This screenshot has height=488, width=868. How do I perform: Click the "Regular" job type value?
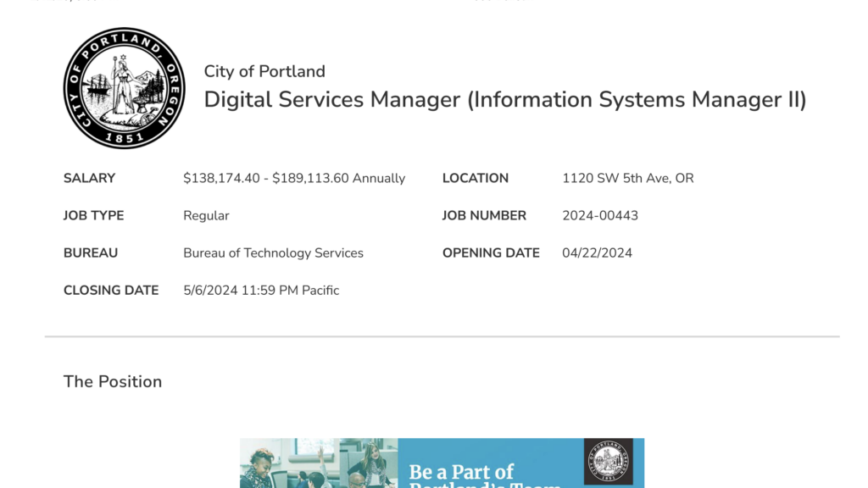[x=206, y=215]
